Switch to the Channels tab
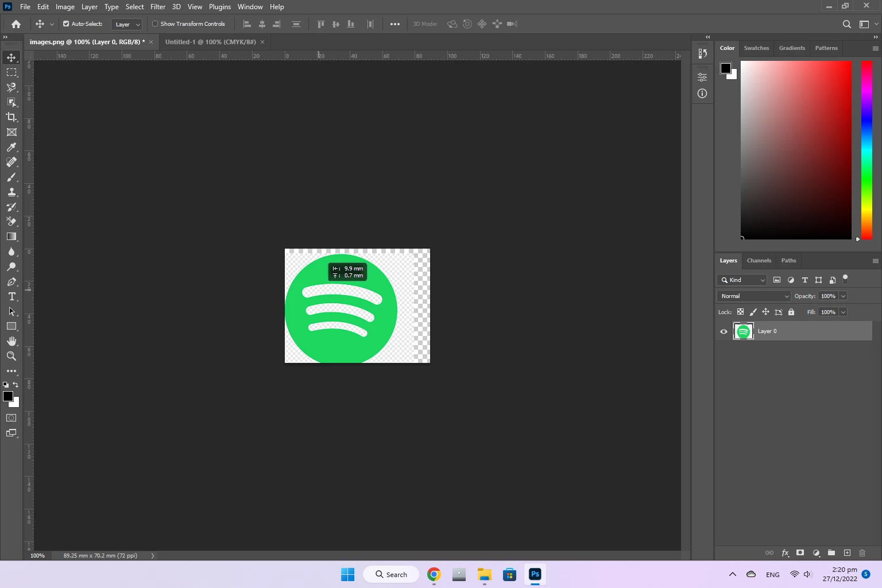 (x=759, y=261)
